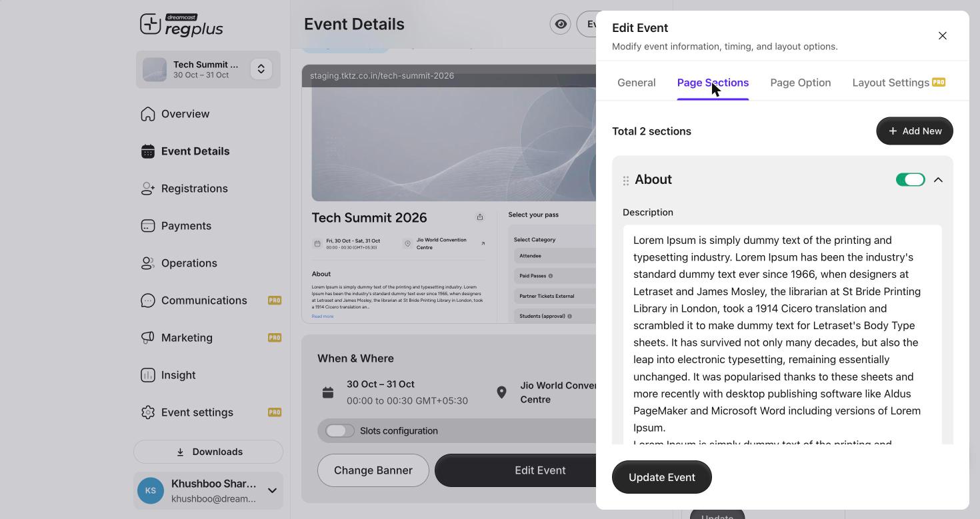Click the calendar icon in When & Where
Image resolution: width=980 pixels, height=519 pixels.
pyautogui.click(x=328, y=392)
